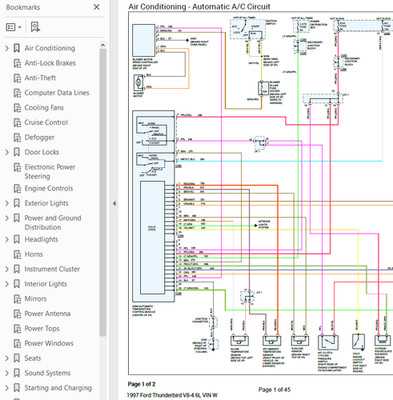The height and width of the screenshot is (400, 393).
Task: Expand the Interior Lights bookmark
Action: click(7, 284)
